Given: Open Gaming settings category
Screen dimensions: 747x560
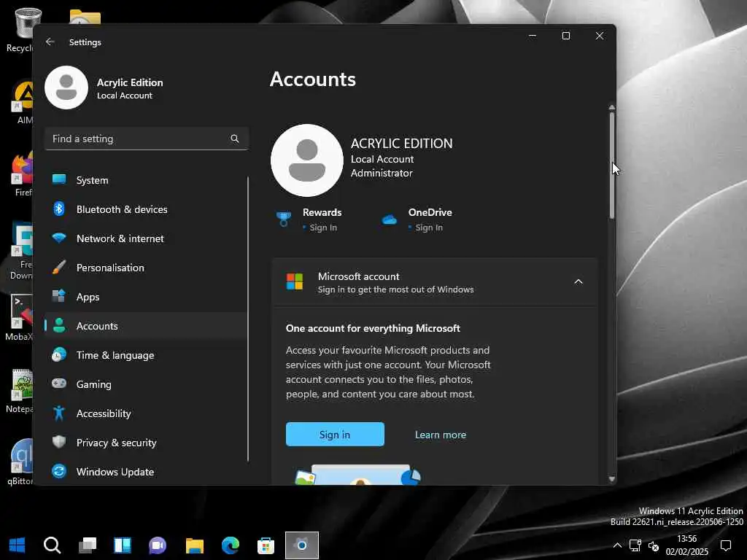Looking at the screenshot, I should [146, 384].
